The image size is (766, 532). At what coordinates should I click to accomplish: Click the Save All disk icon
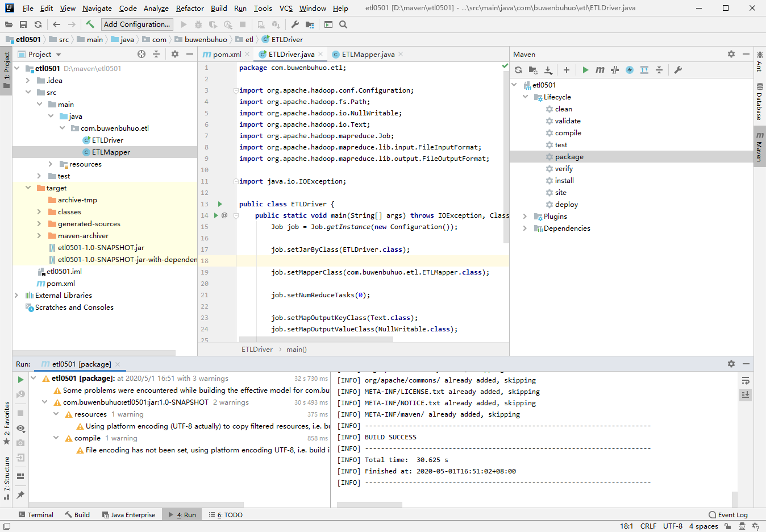click(23, 24)
